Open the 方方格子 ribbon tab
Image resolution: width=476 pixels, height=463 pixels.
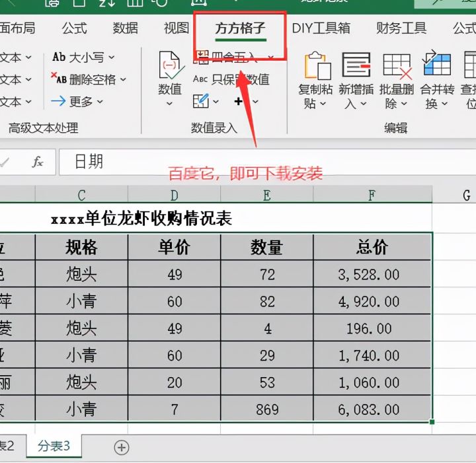(240, 28)
